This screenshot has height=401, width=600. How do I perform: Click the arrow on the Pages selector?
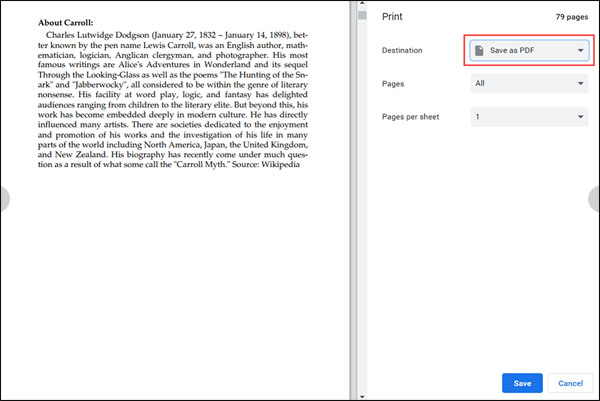click(580, 84)
